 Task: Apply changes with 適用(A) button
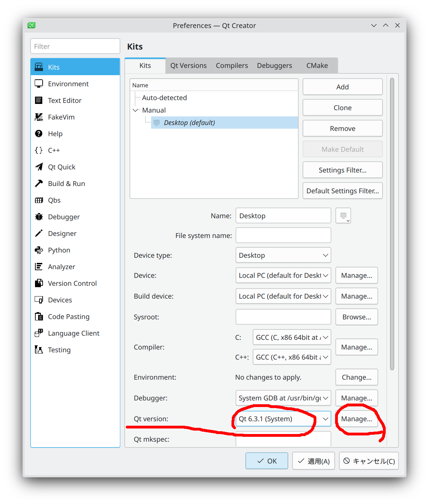tap(314, 461)
